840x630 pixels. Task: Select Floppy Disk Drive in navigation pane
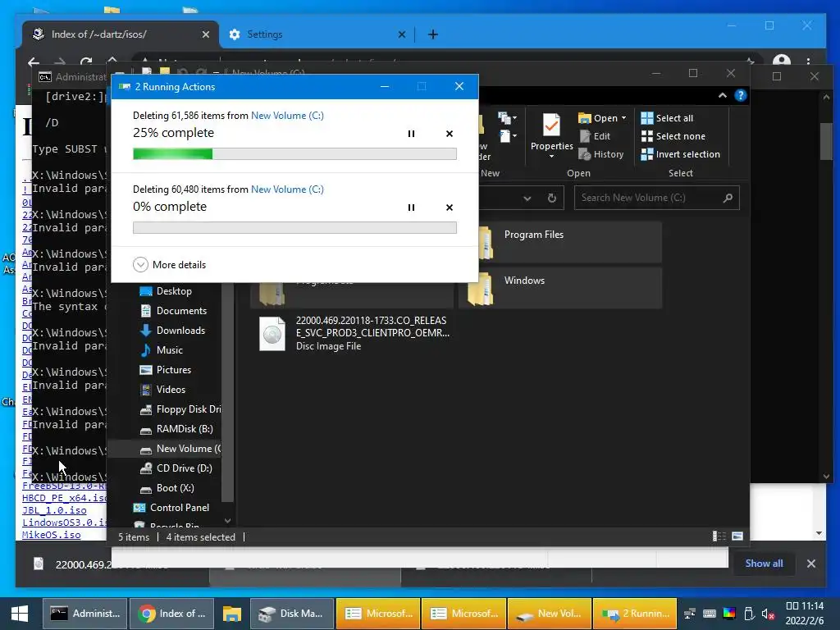(180, 409)
